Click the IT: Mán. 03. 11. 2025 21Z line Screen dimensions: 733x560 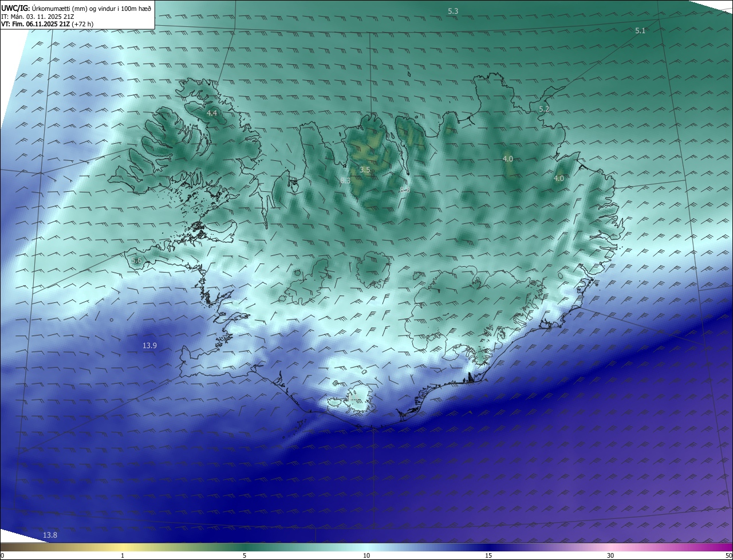[x=37, y=17]
